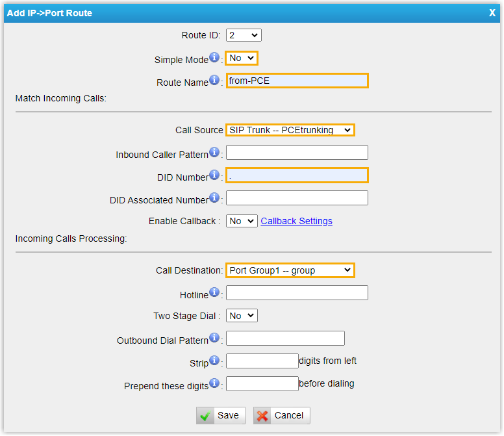Click the Prepend these digits info icon

(214, 383)
